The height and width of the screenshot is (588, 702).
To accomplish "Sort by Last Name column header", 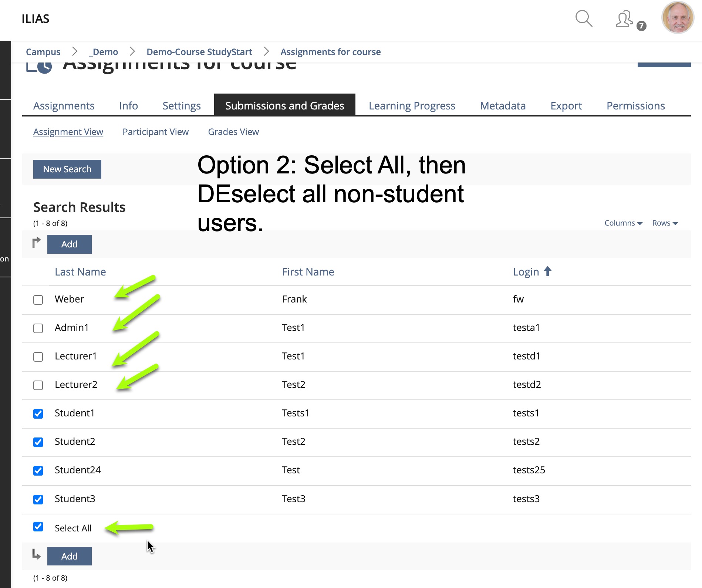I will [x=80, y=272].
